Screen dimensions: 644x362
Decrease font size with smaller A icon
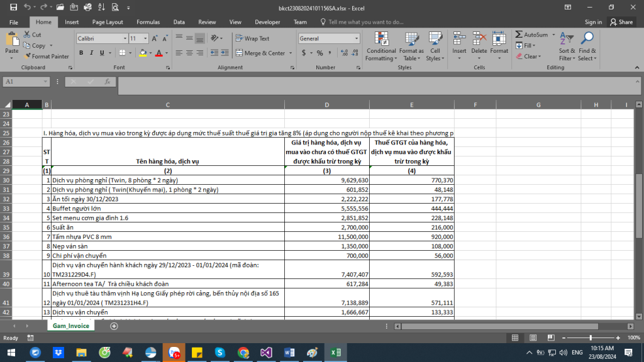pyautogui.click(x=165, y=38)
